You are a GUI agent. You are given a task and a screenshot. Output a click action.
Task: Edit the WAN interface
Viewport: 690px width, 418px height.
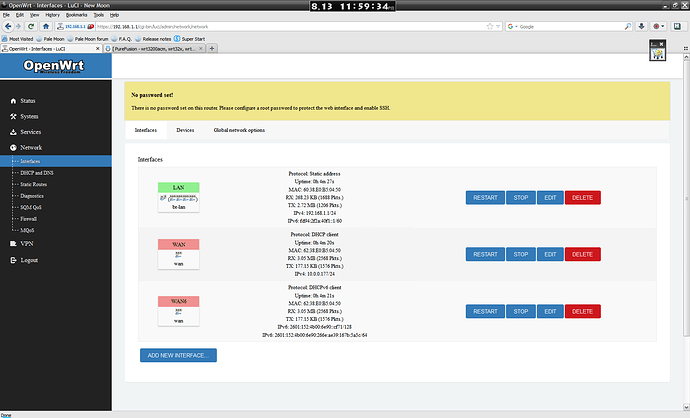[550, 254]
